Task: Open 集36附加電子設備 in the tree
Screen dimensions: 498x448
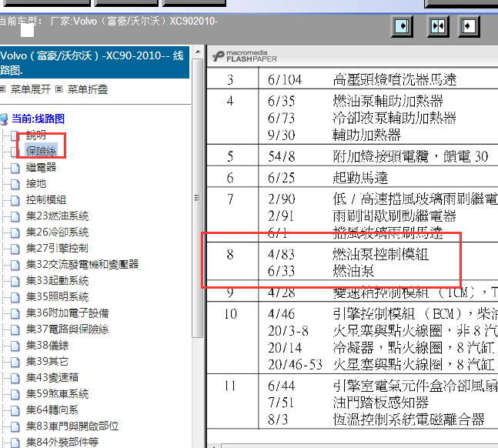Action: tap(67, 313)
